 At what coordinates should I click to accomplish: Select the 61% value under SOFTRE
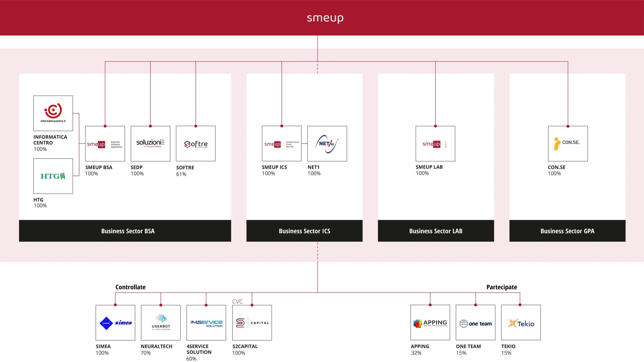coord(181,174)
